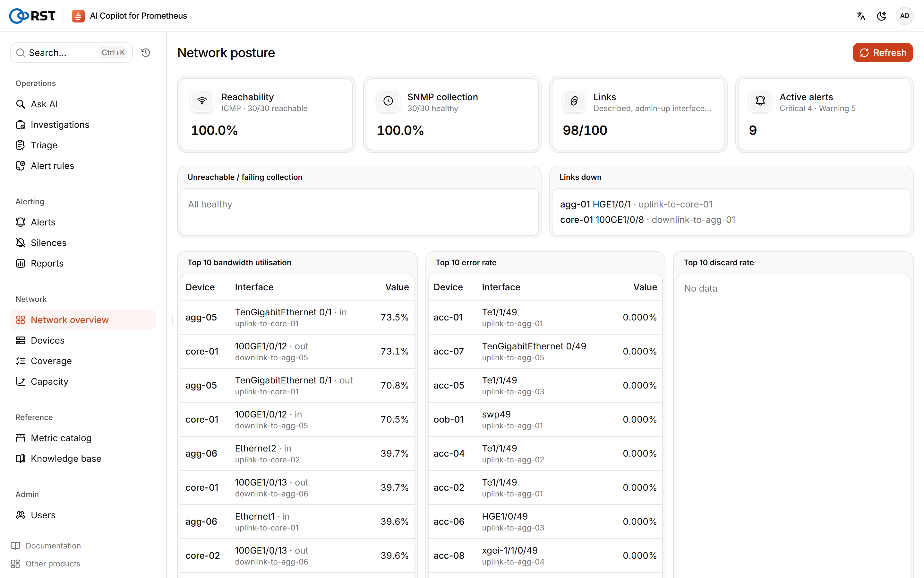This screenshot has height=578, width=924.
Task: Click the Alert rules icon
Action: [x=21, y=165]
